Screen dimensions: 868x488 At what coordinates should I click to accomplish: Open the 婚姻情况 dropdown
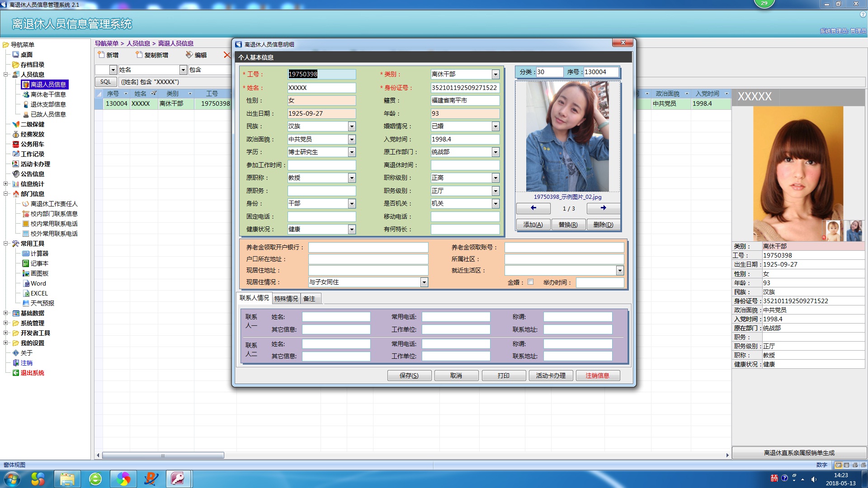point(495,127)
